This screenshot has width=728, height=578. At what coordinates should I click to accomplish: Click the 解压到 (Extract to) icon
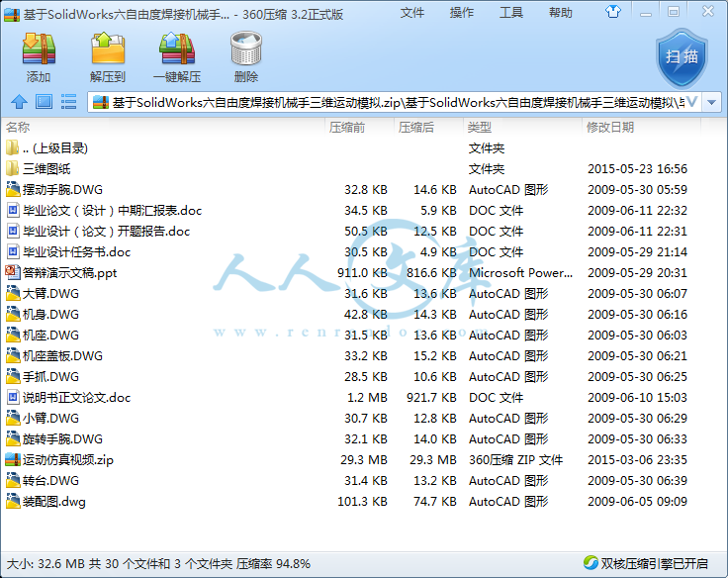coord(108,48)
